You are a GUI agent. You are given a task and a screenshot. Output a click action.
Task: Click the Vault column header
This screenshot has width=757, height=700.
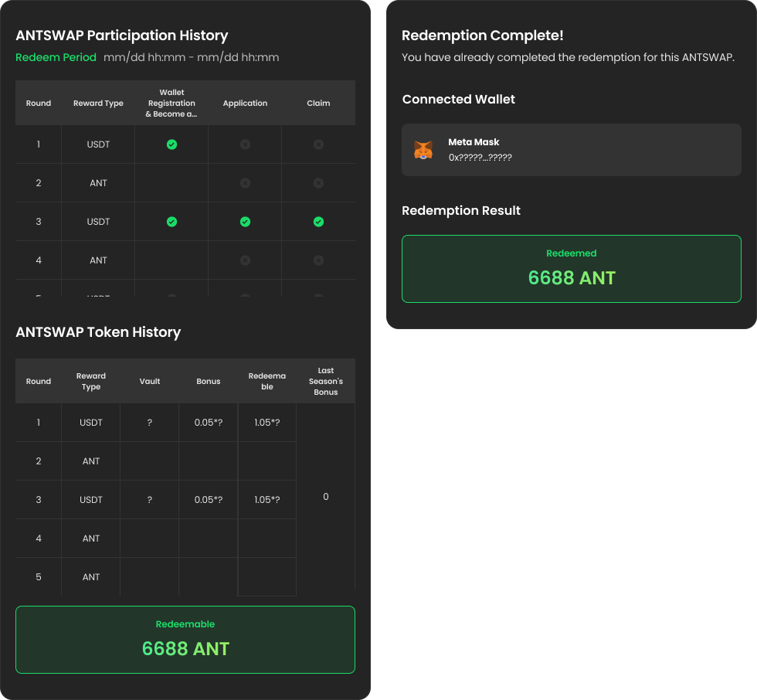(150, 381)
